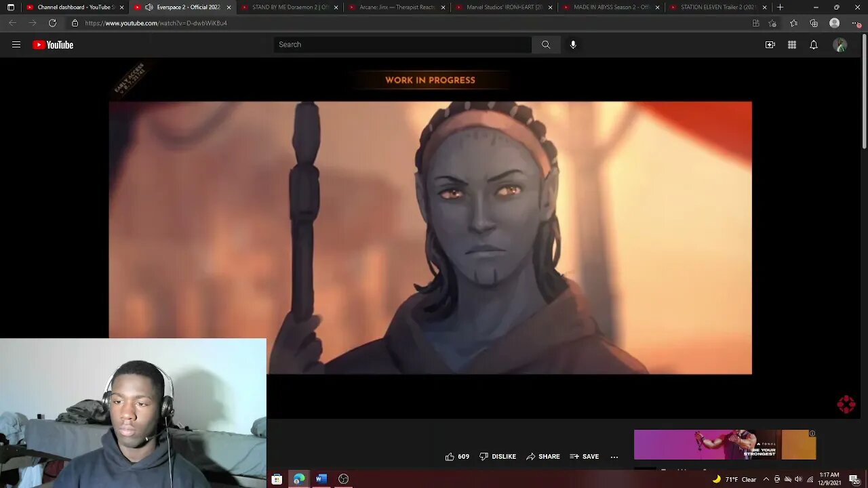Viewport: 868px width, 488px height.
Task: Open the taskbar clock and calendar
Action: click(830, 479)
